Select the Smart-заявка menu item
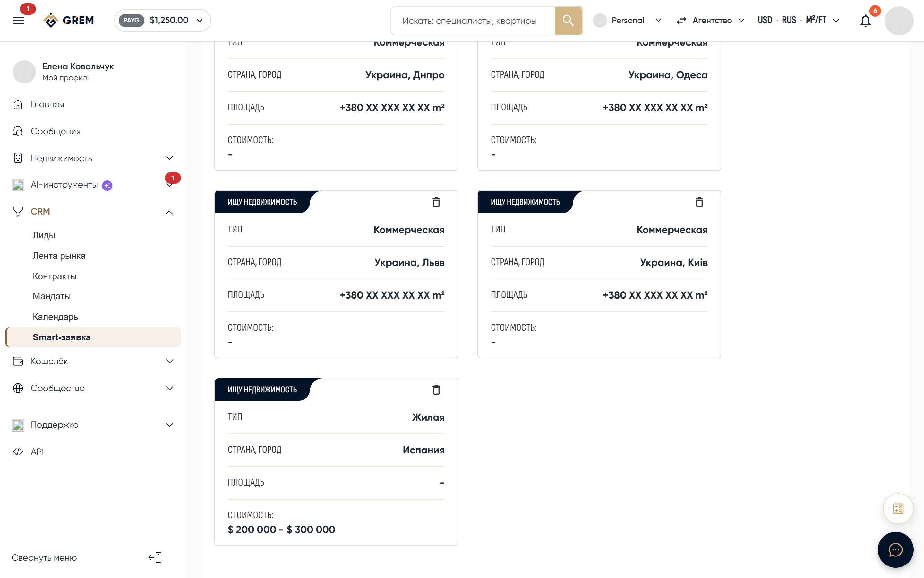This screenshot has width=924, height=578. (93, 337)
